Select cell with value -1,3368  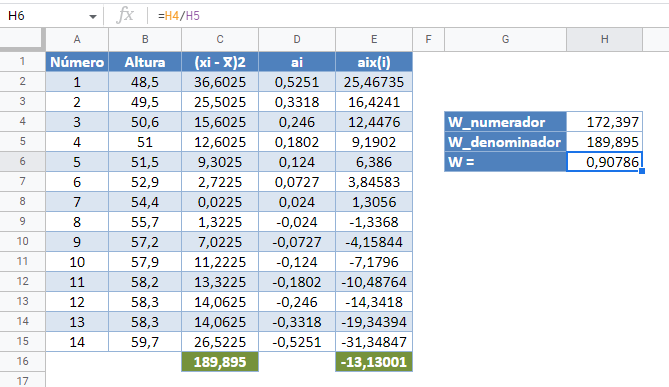coord(374,222)
